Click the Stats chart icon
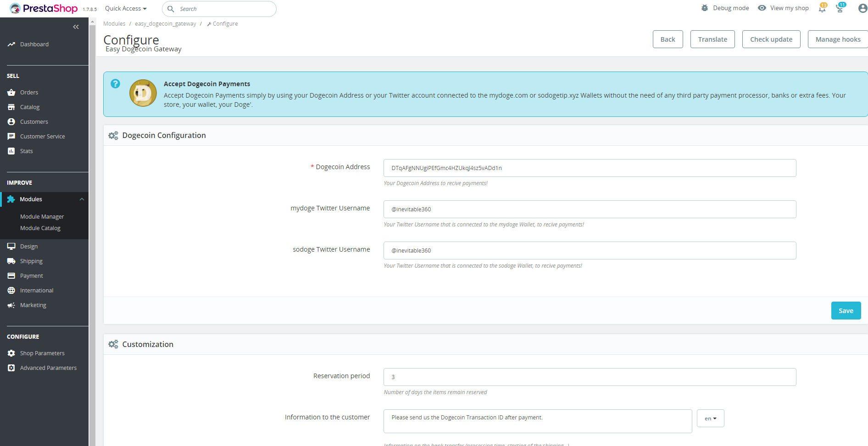 (x=11, y=151)
